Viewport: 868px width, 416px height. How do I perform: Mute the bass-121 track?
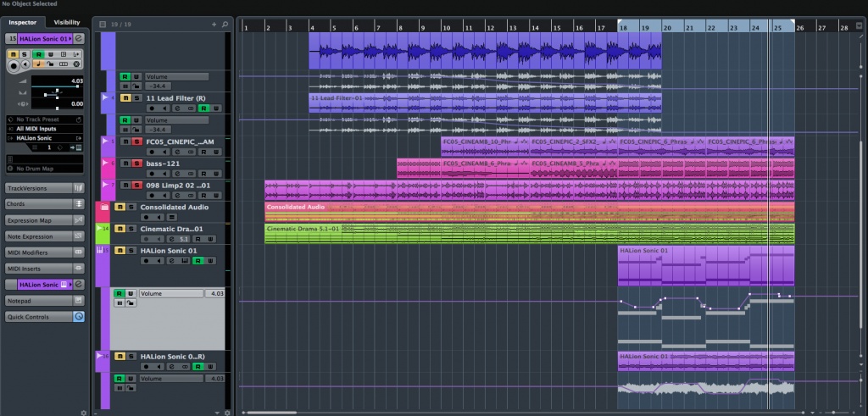125,163
